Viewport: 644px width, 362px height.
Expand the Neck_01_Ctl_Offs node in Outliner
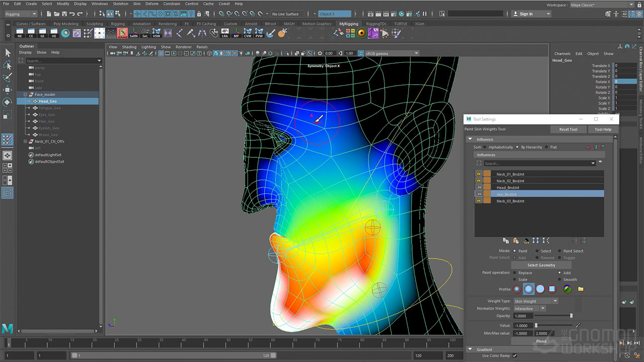[24, 142]
